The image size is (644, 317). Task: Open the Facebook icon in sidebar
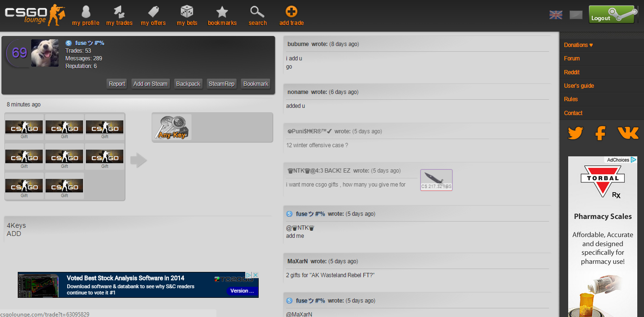(600, 133)
